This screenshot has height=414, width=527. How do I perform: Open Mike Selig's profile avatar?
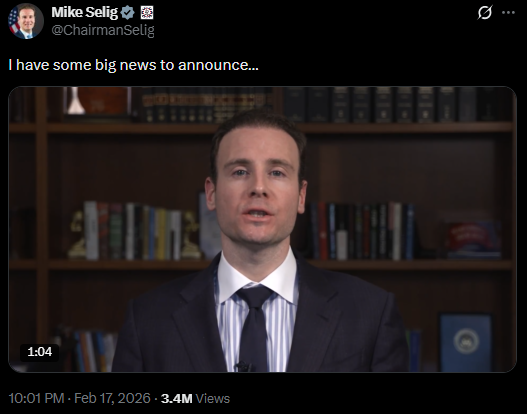pyautogui.click(x=26, y=21)
